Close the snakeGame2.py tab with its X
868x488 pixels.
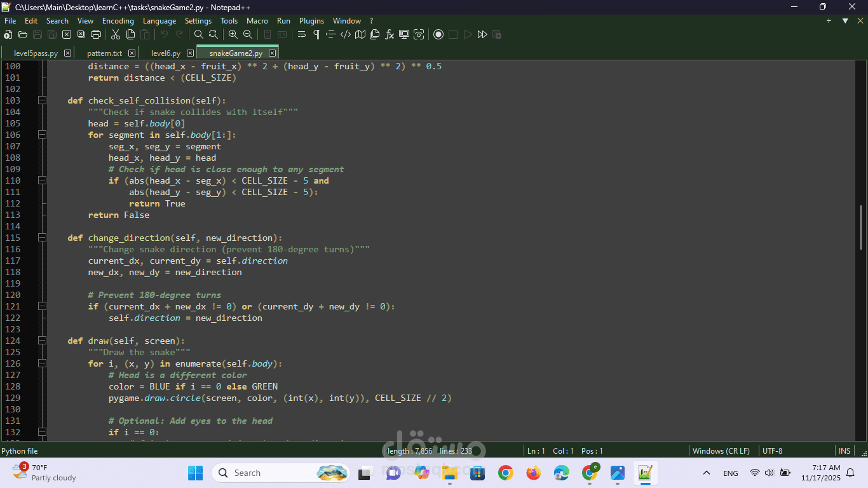coord(272,53)
